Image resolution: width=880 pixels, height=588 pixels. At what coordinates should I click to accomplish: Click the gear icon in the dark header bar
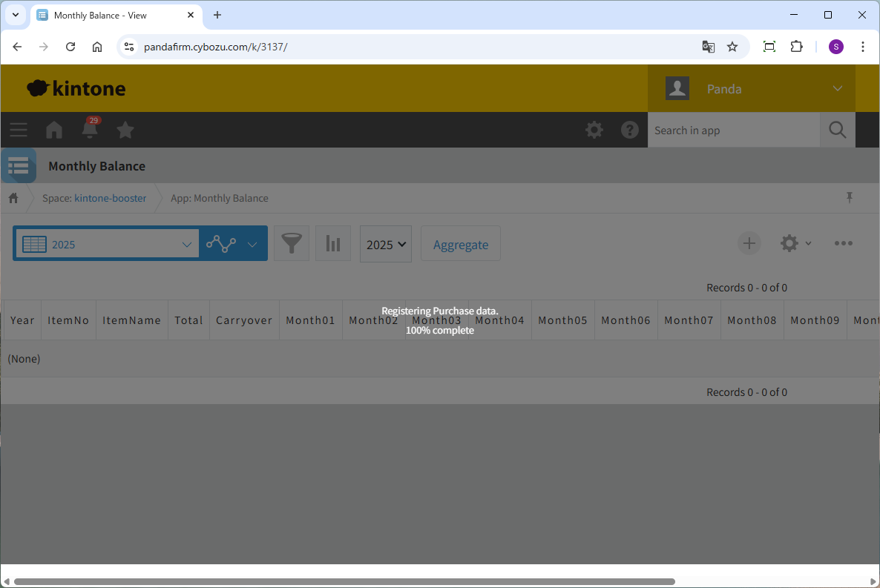coord(594,131)
